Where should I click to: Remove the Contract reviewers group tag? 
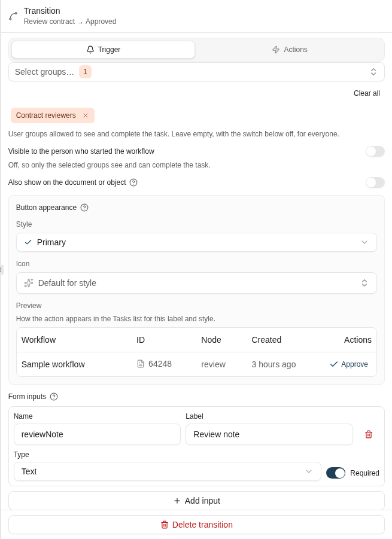[x=86, y=115]
